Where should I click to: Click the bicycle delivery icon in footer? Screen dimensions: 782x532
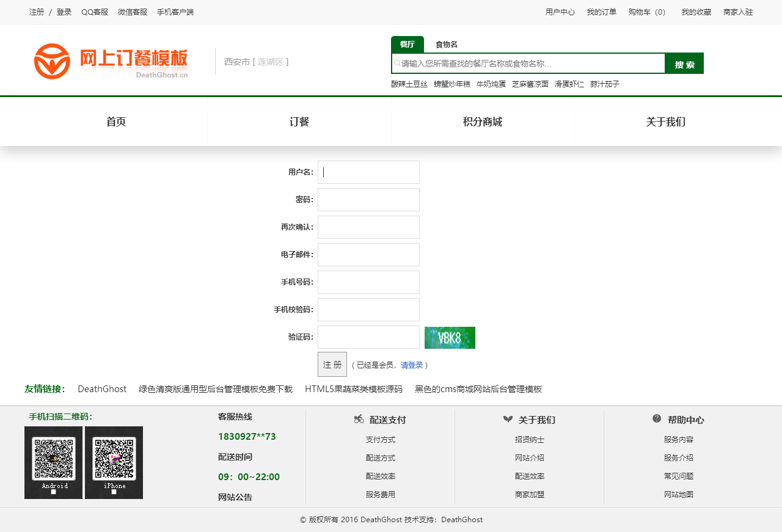pos(359,419)
